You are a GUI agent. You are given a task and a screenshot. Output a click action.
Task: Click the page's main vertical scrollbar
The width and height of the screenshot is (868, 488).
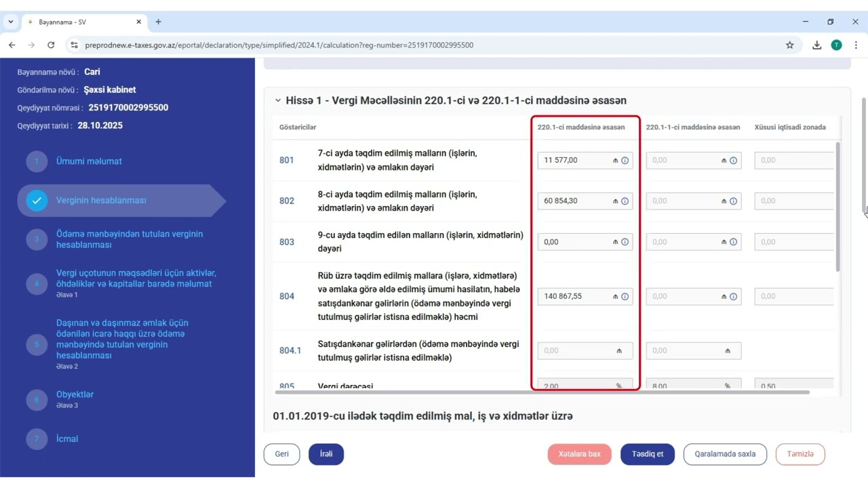pos(864,155)
